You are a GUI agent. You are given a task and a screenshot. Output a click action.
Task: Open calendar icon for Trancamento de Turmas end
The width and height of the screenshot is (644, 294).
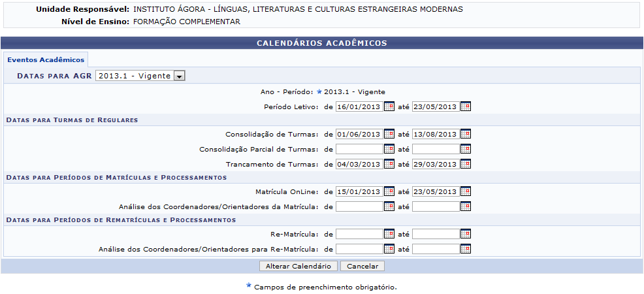point(465,164)
